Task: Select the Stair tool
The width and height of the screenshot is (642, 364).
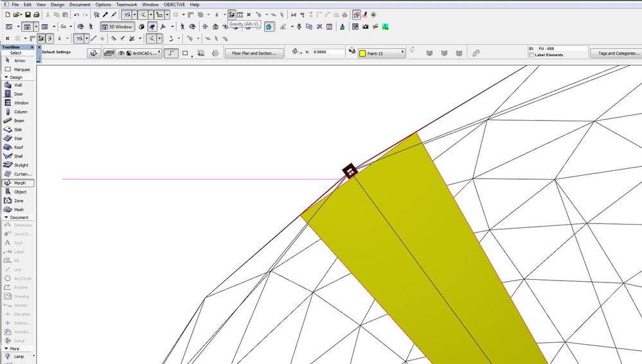Action: [18, 138]
